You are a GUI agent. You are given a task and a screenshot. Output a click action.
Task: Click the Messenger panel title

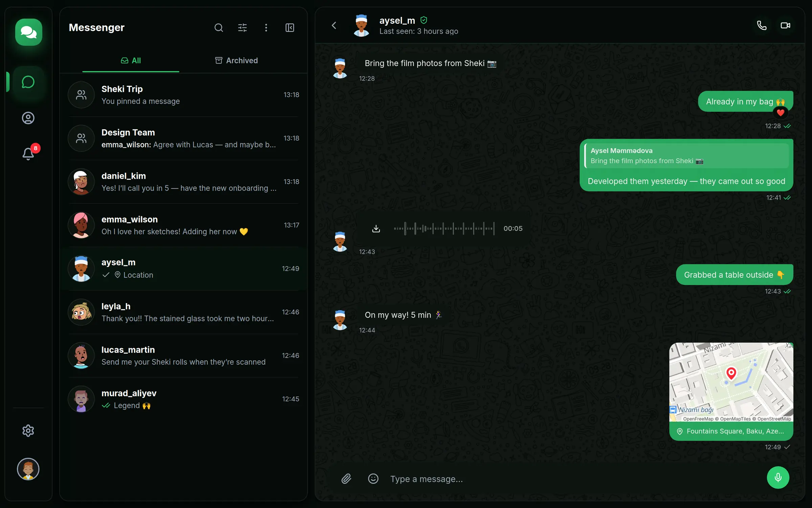tap(96, 27)
